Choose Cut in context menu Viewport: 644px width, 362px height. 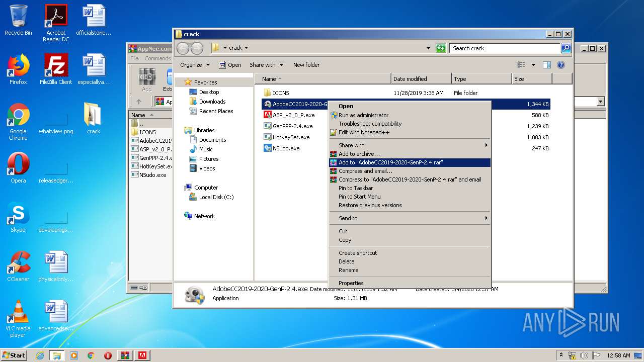click(x=410, y=231)
